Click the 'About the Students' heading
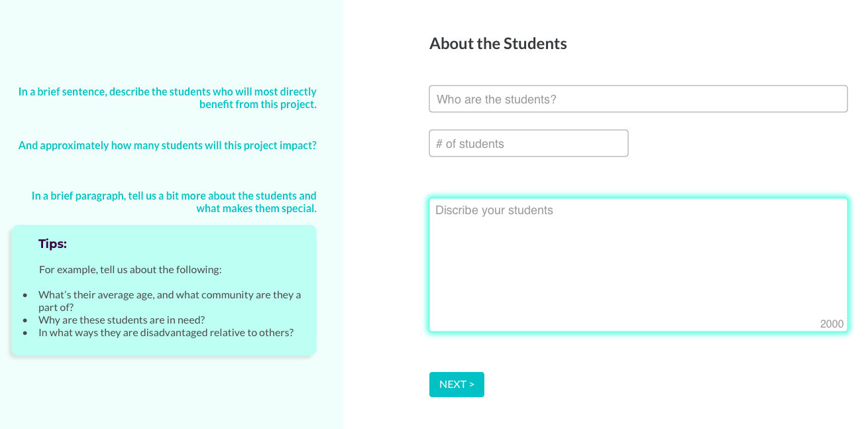The height and width of the screenshot is (429, 868). [x=498, y=44]
